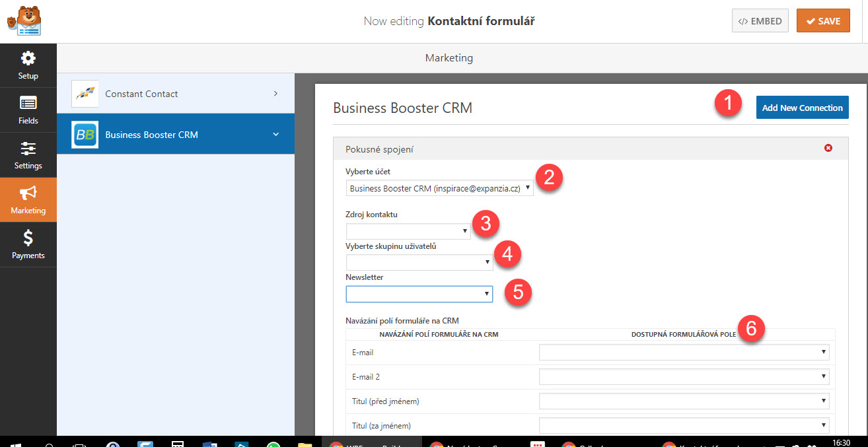Open the Newsletter dropdown field
The image size is (868, 447).
[419, 294]
